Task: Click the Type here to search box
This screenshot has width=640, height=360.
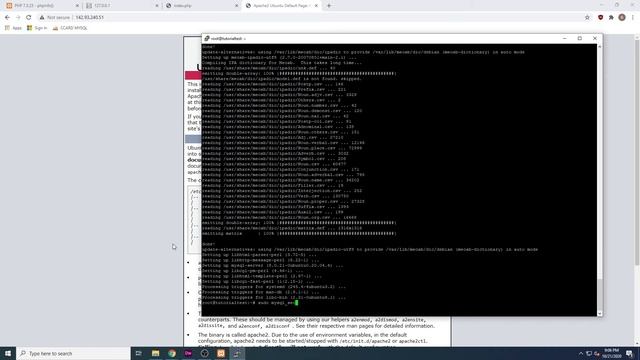Action: 73,353
